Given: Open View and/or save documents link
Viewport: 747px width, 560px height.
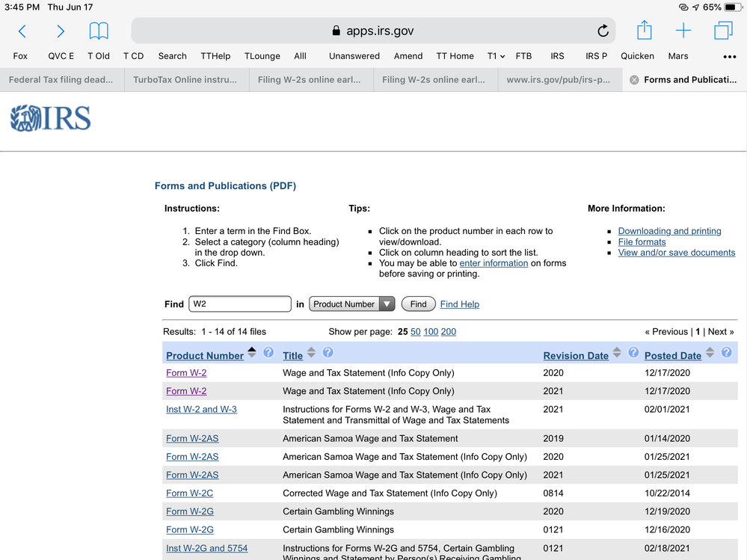Looking at the screenshot, I should click(x=677, y=253).
